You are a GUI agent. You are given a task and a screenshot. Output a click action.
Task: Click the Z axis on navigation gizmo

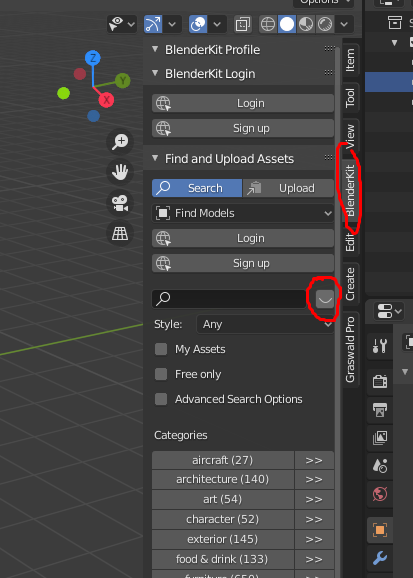[x=93, y=58]
